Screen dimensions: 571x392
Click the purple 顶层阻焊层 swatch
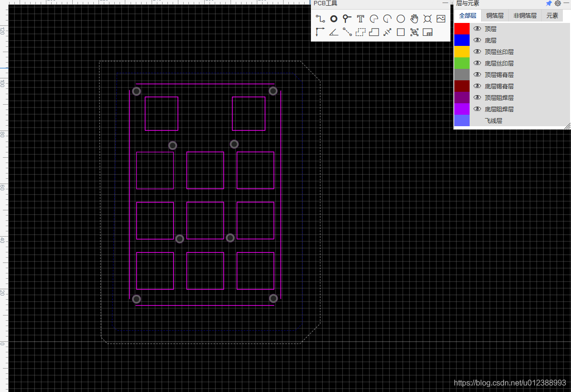coord(462,97)
